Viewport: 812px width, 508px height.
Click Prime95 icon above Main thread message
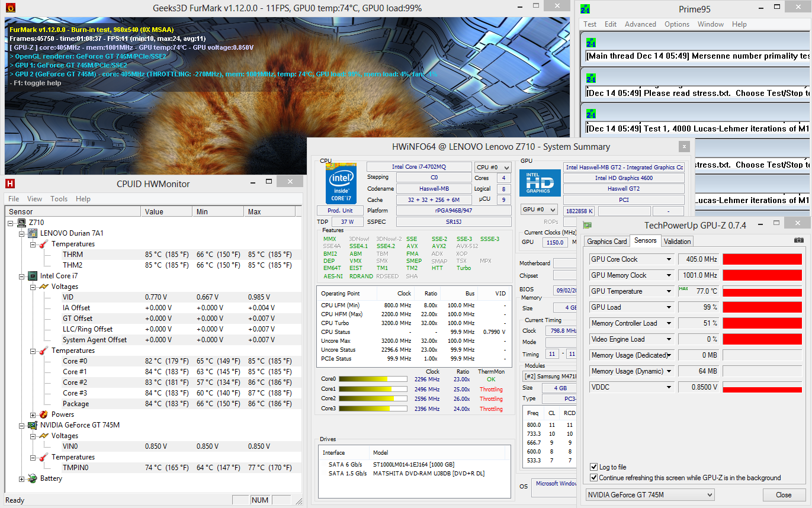[x=591, y=43]
